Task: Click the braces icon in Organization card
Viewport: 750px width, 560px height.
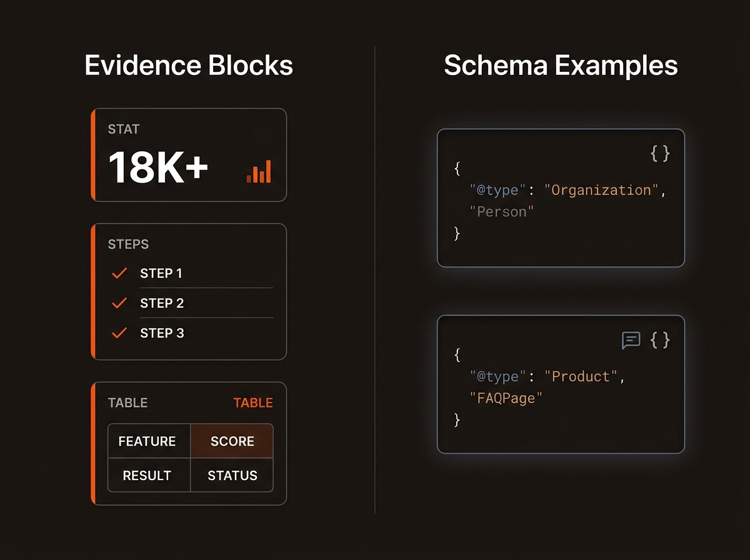Action: click(x=660, y=153)
